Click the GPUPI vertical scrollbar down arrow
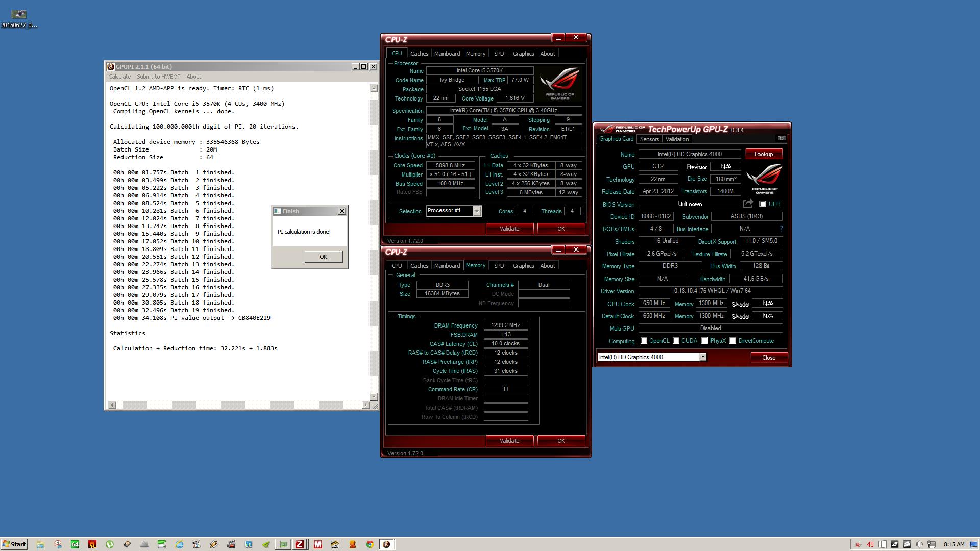The height and width of the screenshot is (551, 980). (x=374, y=396)
